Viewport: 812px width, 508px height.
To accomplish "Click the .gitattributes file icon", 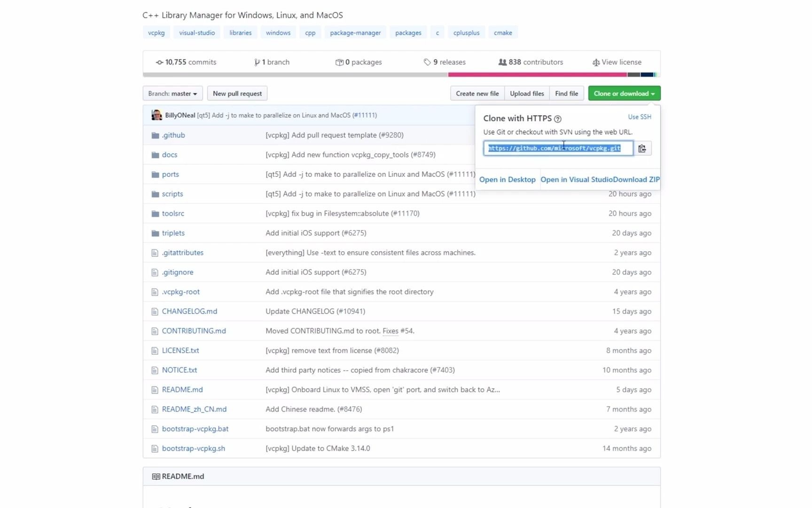I will [x=155, y=253].
